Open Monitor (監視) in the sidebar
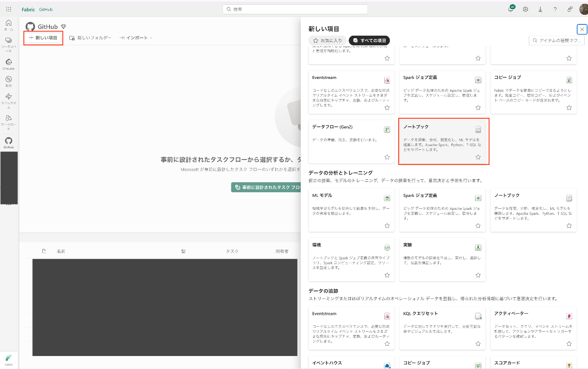Viewport: 588px width, 369px height. (8, 81)
